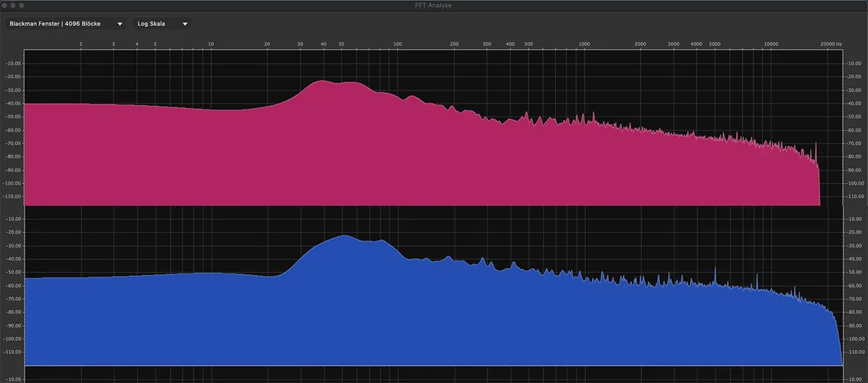Click the blue spectrum's tall spike near 5000 Hz
This screenshot has height=383, width=868.
pyautogui.click(x=715, y=269)
